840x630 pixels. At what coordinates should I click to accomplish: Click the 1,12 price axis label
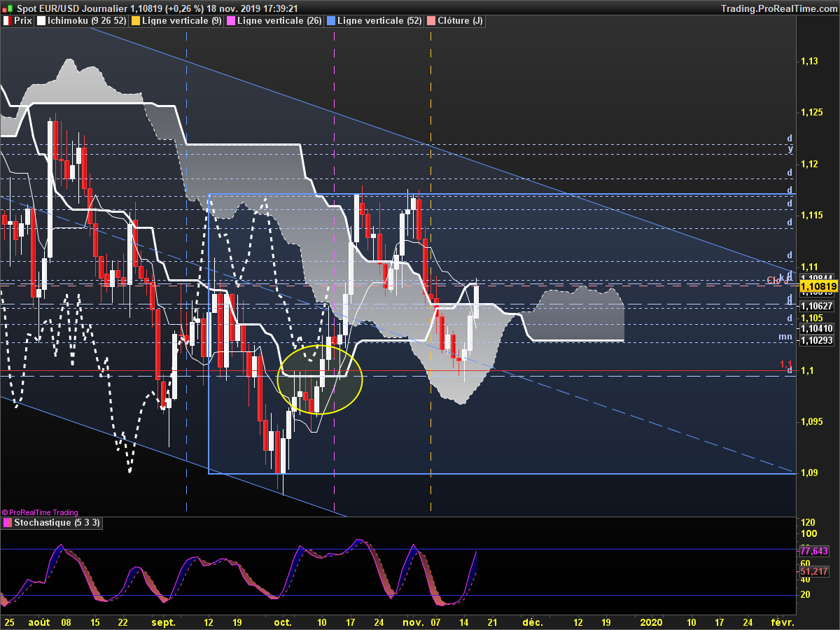(x=809, y=164)
